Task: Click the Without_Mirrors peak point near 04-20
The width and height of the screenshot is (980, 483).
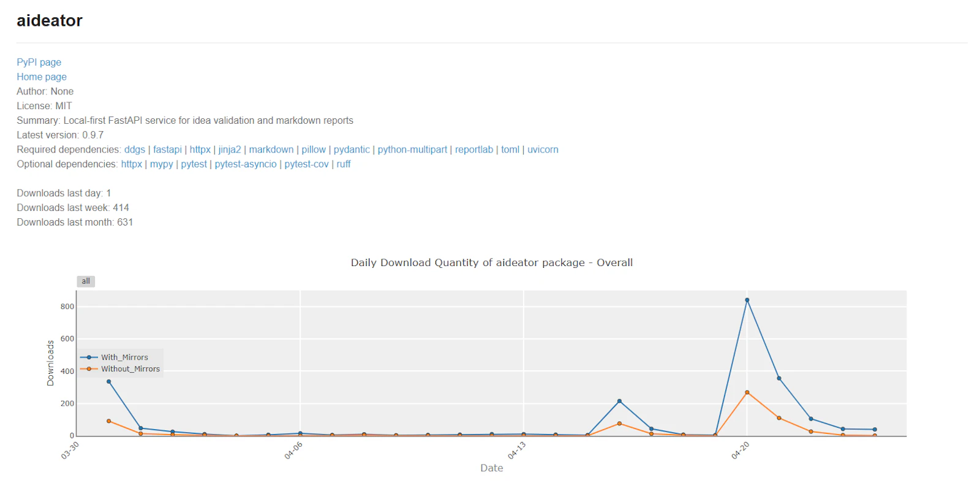Action: coord(747,392)
